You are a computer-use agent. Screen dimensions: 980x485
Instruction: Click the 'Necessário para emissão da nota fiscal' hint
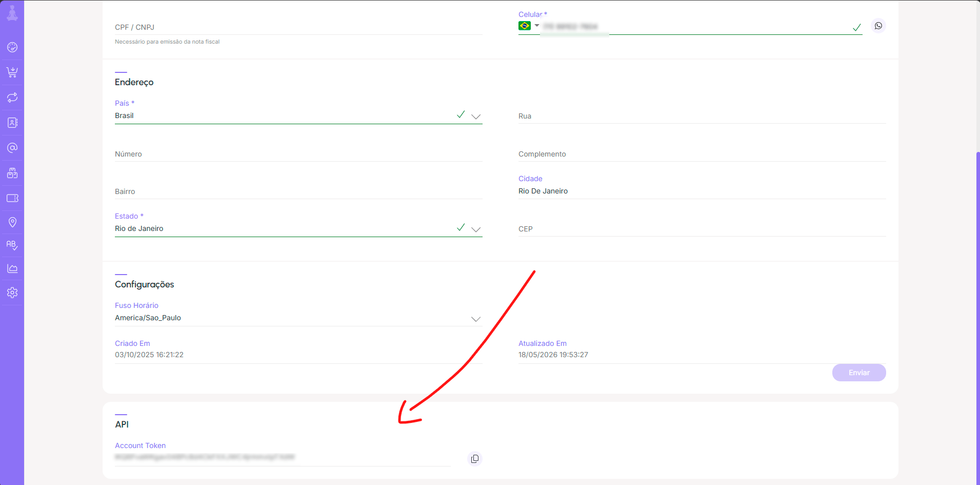[167, 42]
